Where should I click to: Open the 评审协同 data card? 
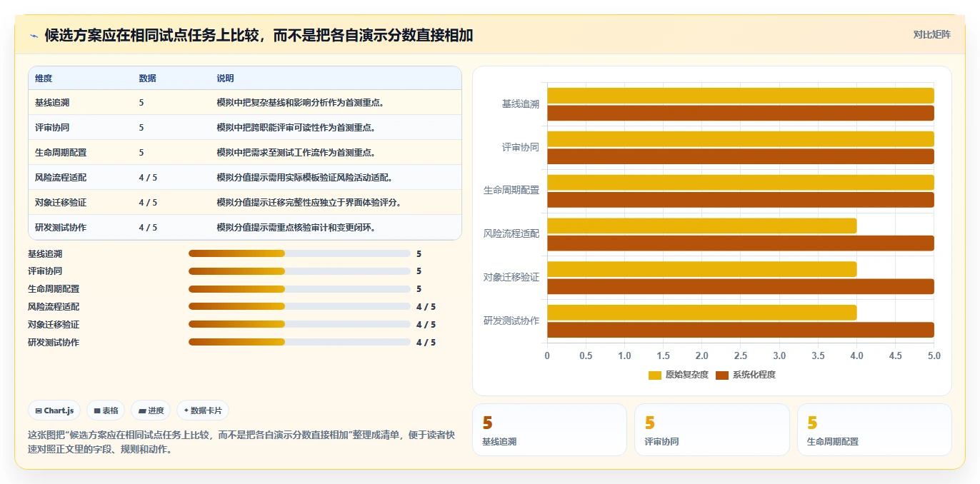click(712, 430)
